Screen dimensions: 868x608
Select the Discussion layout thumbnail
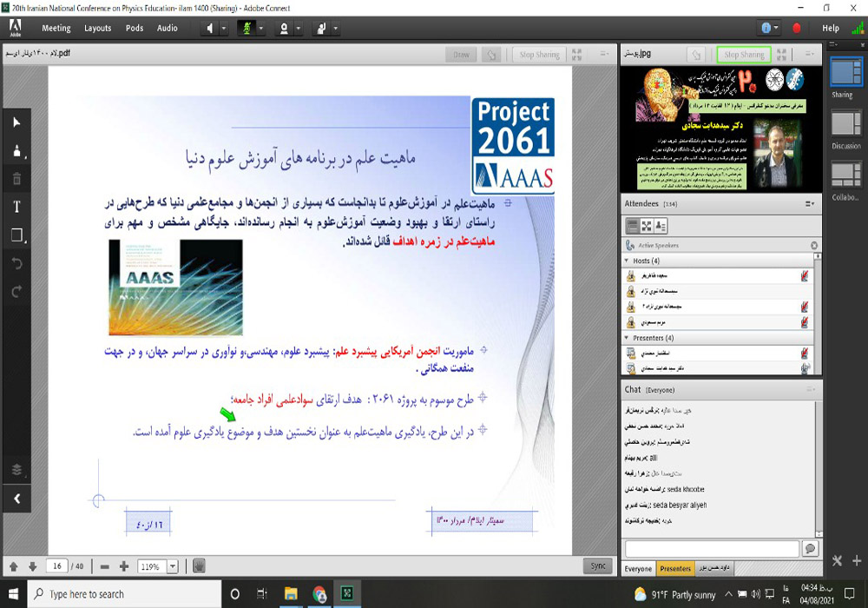coord(845,126)
